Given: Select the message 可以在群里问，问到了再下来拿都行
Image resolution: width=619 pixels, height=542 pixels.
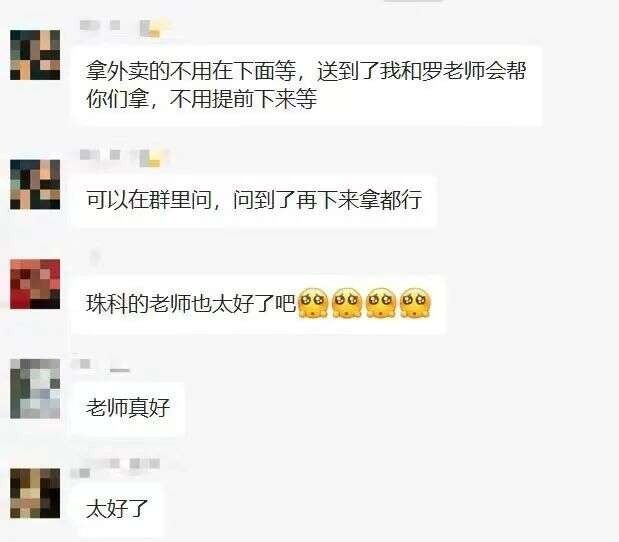Looking at the screenshot, I should [x=254, y=201].
